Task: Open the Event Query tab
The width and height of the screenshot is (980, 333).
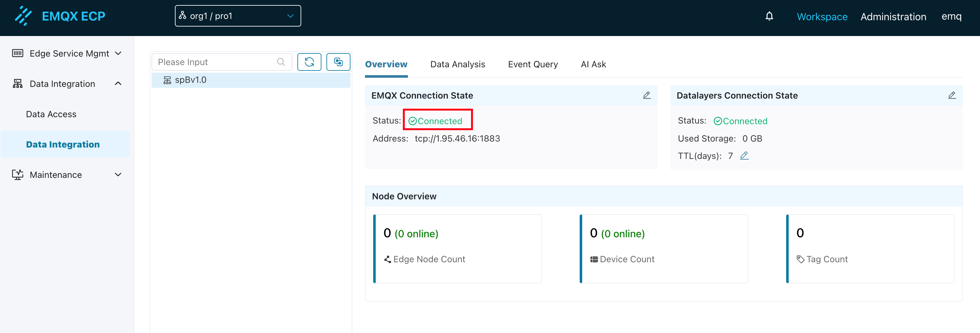Action: pos(533,64)
